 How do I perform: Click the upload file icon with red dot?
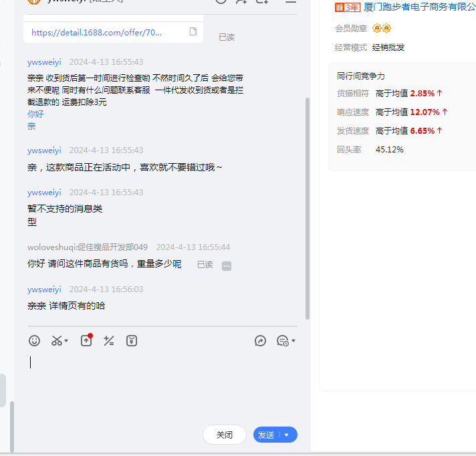(x=86, y=340)
